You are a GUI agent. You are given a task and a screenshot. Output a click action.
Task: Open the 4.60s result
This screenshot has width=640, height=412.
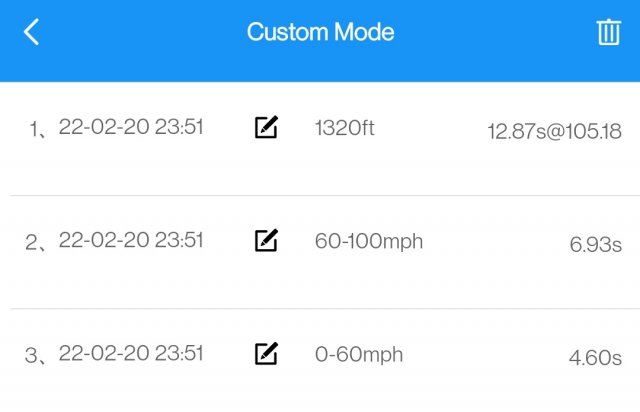595,358
